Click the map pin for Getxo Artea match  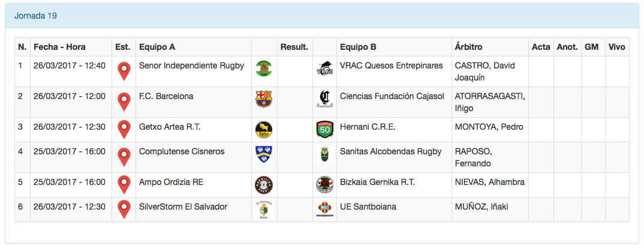point(124,130)
